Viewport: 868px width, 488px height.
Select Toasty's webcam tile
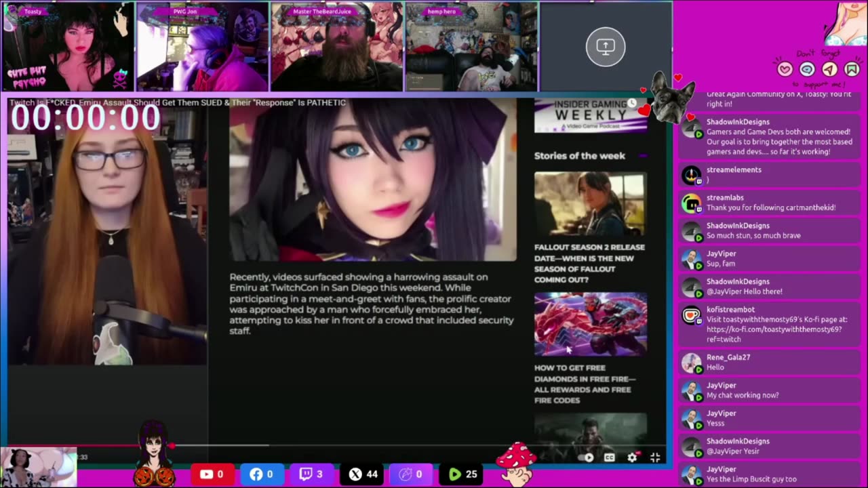tap(67, 47)
